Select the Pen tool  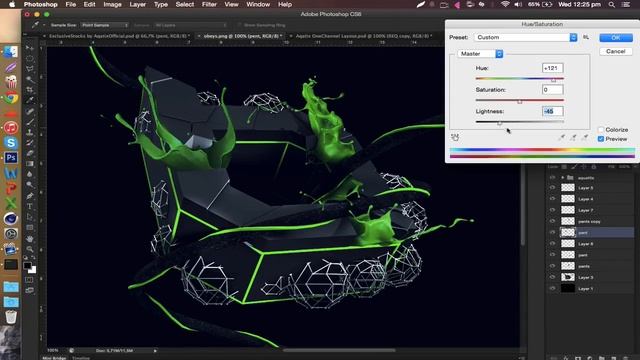click(30, 196)
